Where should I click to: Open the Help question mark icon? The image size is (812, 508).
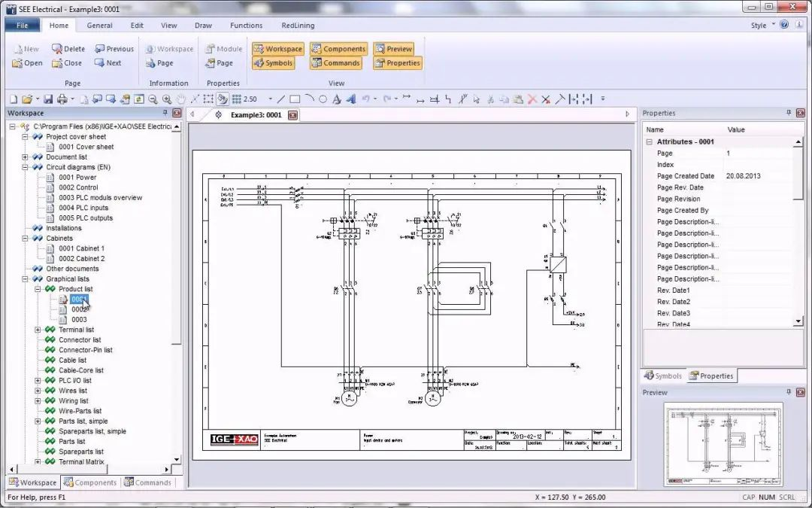coord(784,25)
